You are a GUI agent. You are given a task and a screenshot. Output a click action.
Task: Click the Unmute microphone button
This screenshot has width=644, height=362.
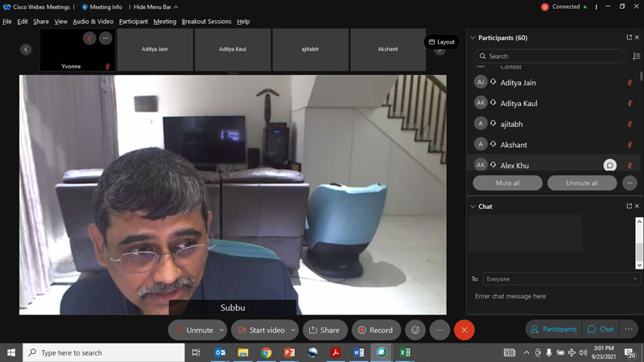coord(194,330)
